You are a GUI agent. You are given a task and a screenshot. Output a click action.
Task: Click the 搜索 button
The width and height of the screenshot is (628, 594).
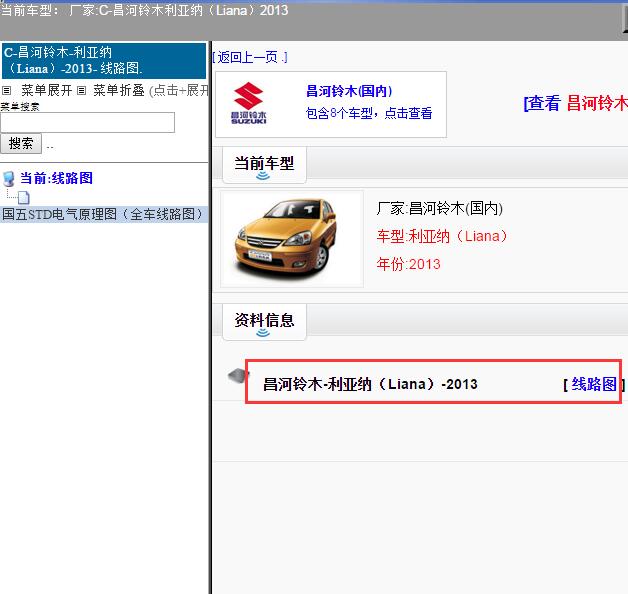pyautogui.click(x=21, y=143)
